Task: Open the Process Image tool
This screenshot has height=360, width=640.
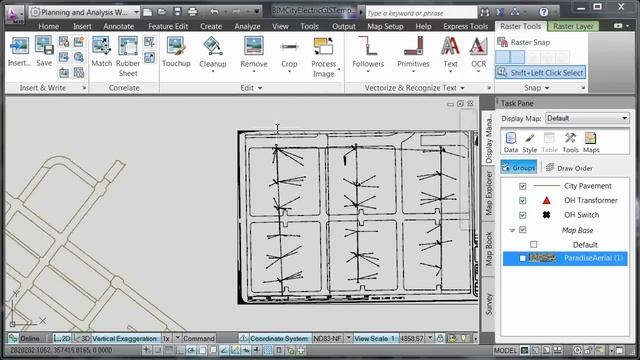Action: pyautogui.click(x=323, y=46)
